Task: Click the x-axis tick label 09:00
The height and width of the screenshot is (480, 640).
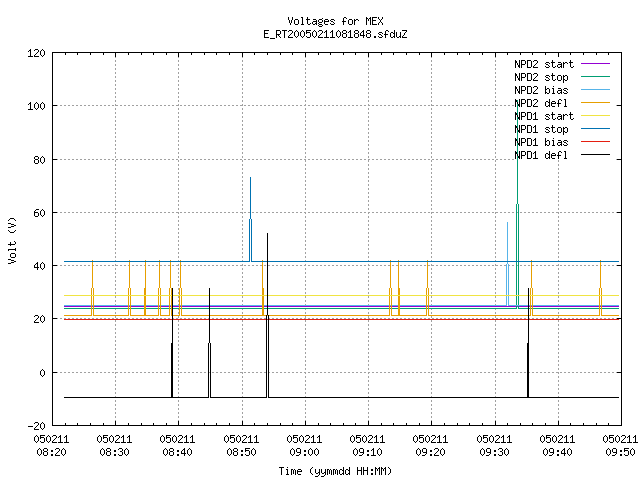Action: point(304,452)
